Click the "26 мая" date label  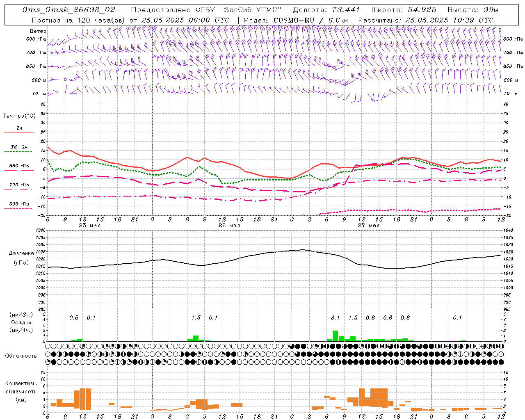[229, 225]
